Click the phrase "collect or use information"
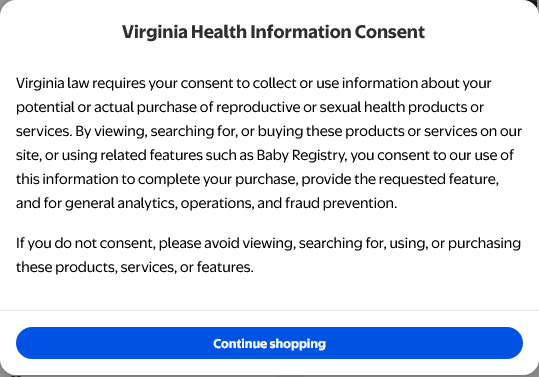The width and height of the screenshot is (539, 377). click(335, 83)
